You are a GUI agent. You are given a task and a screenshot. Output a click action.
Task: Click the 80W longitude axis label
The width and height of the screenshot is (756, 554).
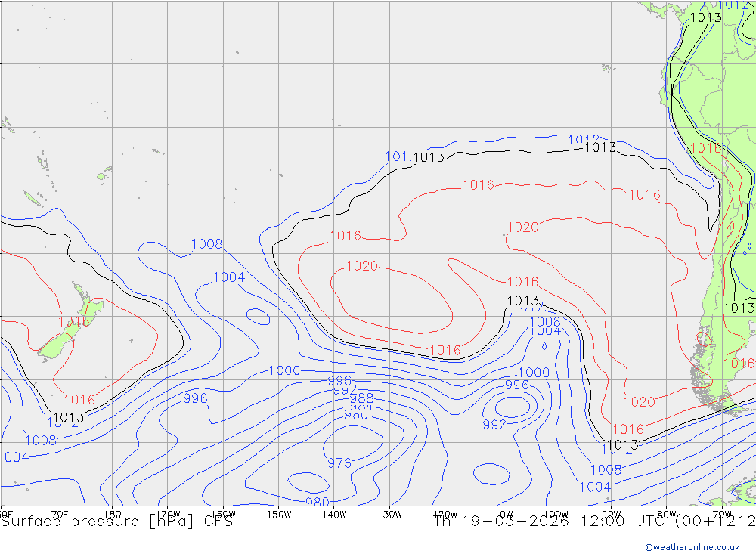coord(667,514)
